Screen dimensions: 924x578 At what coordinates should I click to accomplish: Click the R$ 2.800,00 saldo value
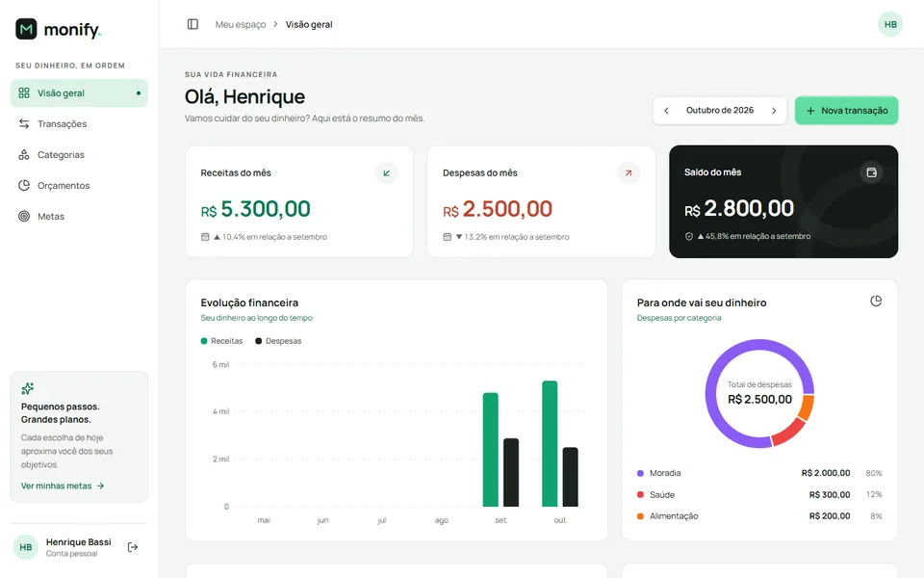tap(739, 208)
